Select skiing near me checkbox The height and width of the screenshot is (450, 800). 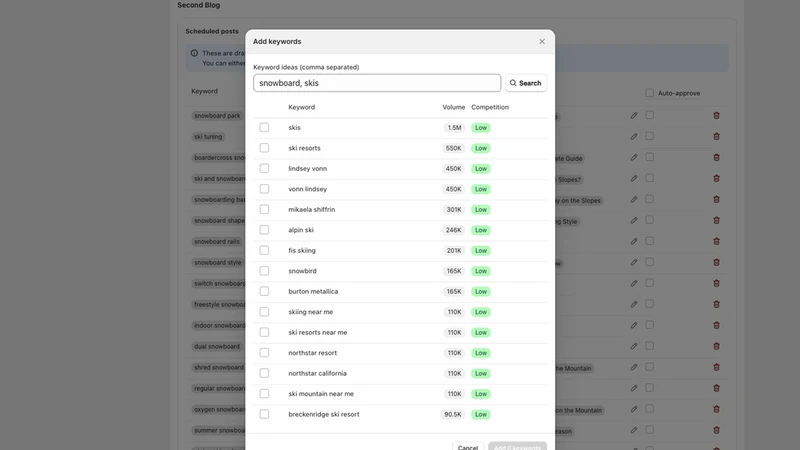click(264, 312)
